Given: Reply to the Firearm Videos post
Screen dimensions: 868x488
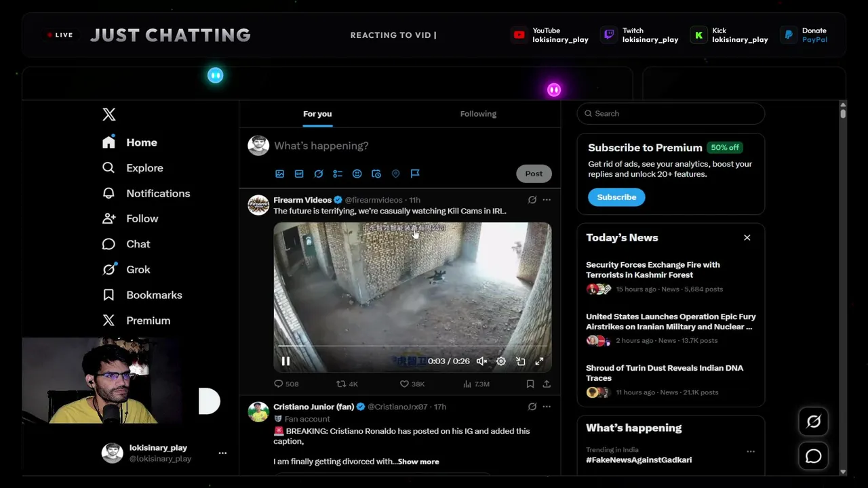Looking at the screenshot, I should pos(285,384).
